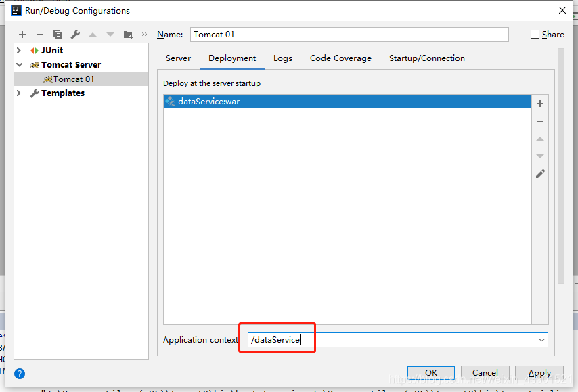The image size is (578, 392).
Task: Go to the Code Coverage tab
Action: pos(340,58)
